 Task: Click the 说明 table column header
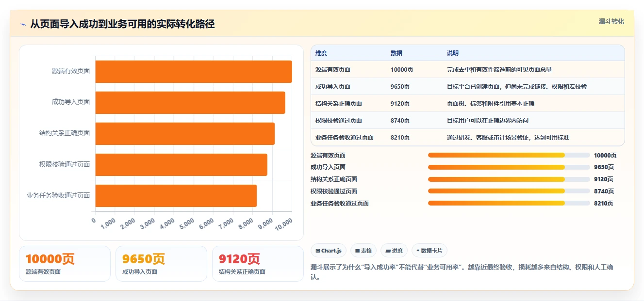453,53
